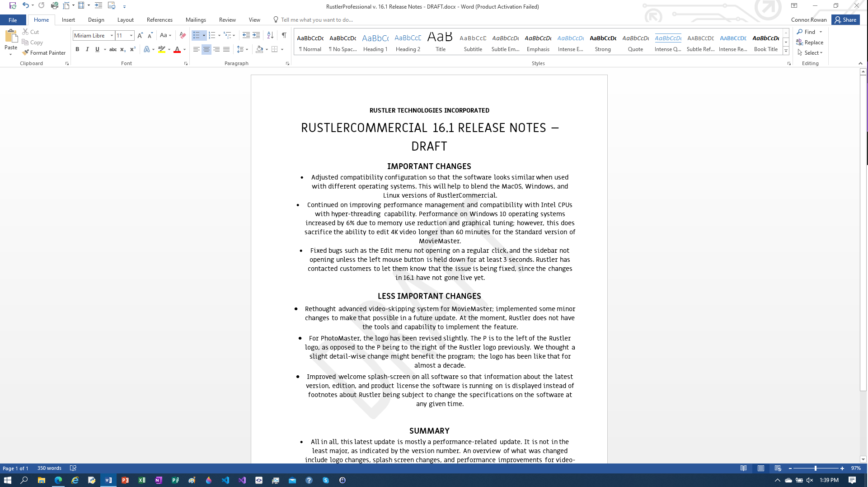Apply superscript formatting

(x=132, y=49)
